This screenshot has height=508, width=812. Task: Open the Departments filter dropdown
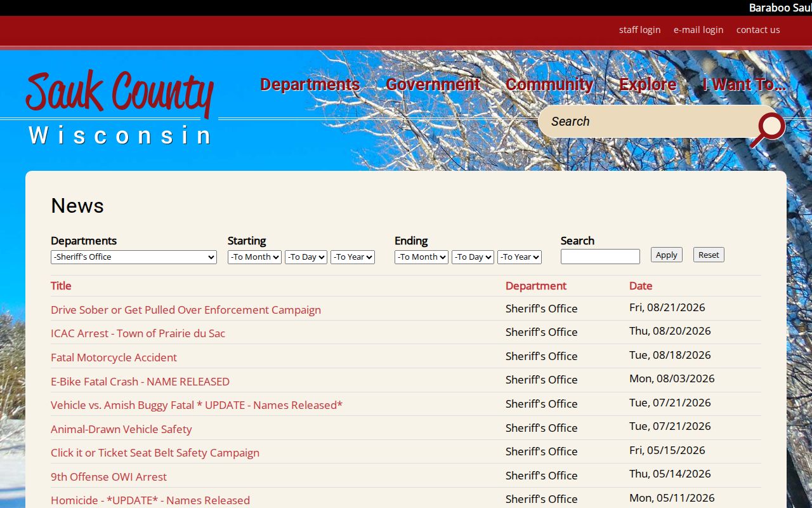pyautogui.click(x=134, y=257)
